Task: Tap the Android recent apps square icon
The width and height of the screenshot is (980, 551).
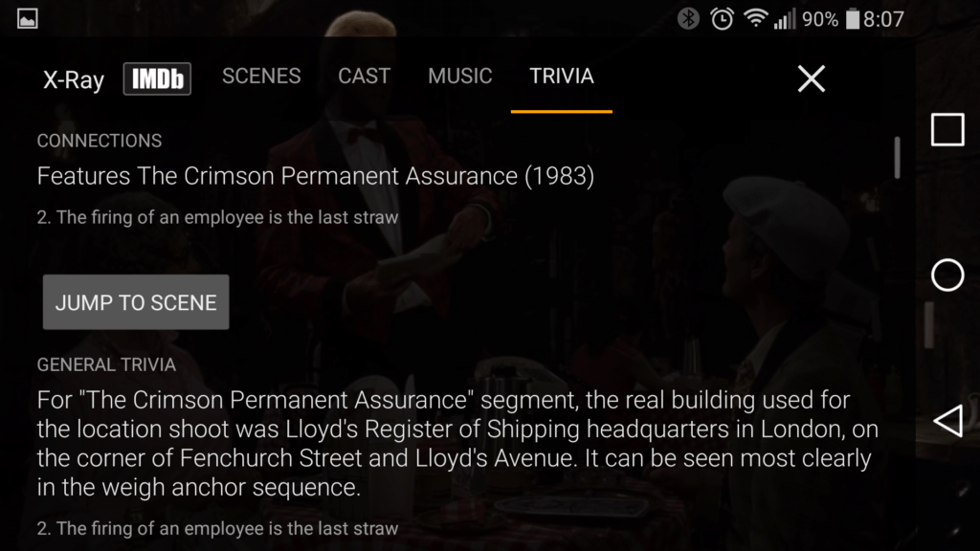Action: 947,130
